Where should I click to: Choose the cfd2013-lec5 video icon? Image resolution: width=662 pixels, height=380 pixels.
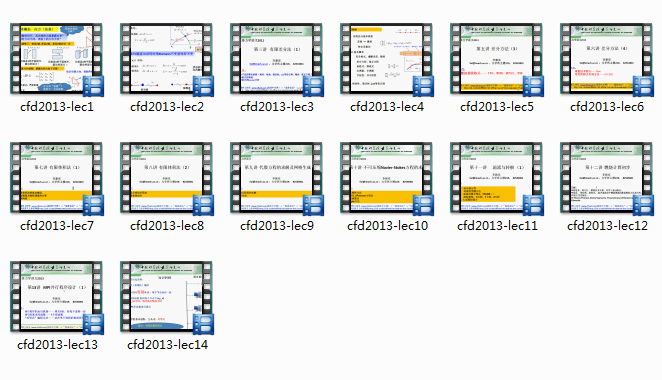[x=496, y=59]
